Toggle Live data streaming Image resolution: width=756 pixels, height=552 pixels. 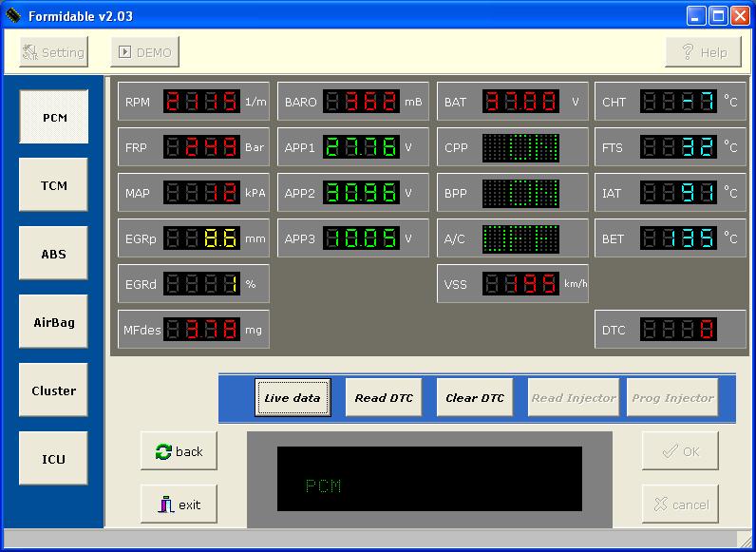coord(293,398)
